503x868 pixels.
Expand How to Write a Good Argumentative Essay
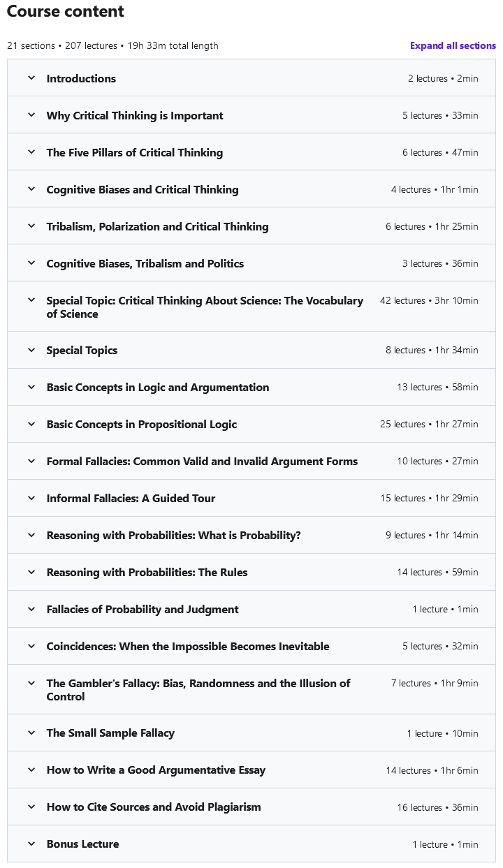tap(156, 770)
